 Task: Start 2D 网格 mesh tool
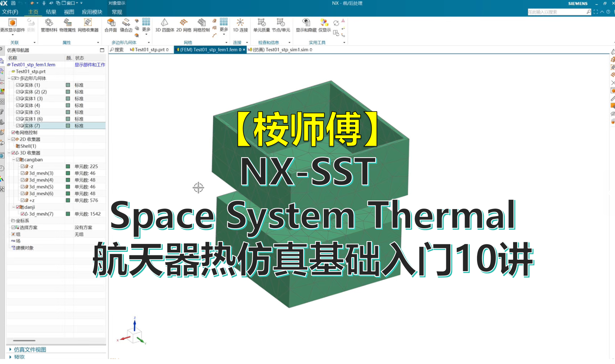[x=184, y=25]
